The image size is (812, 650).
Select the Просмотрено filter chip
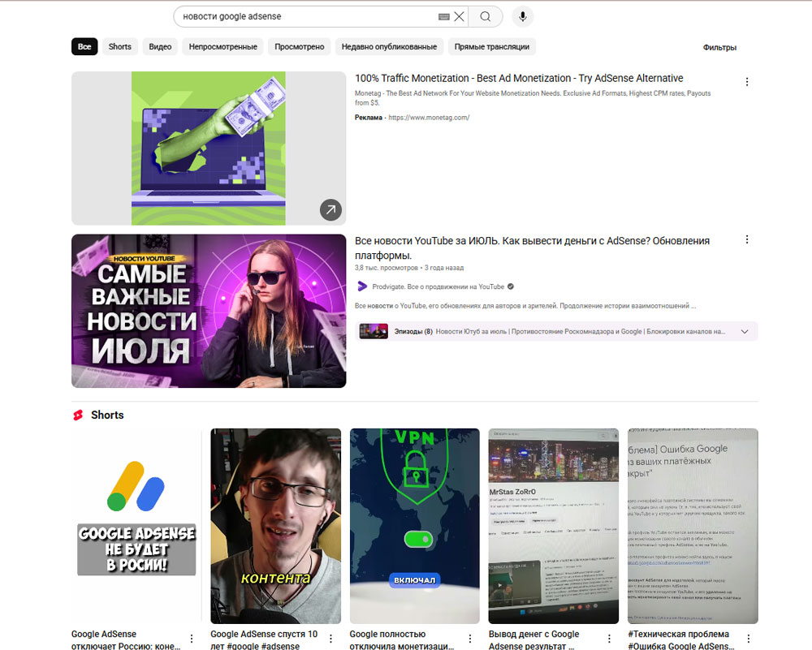(300, 46)
